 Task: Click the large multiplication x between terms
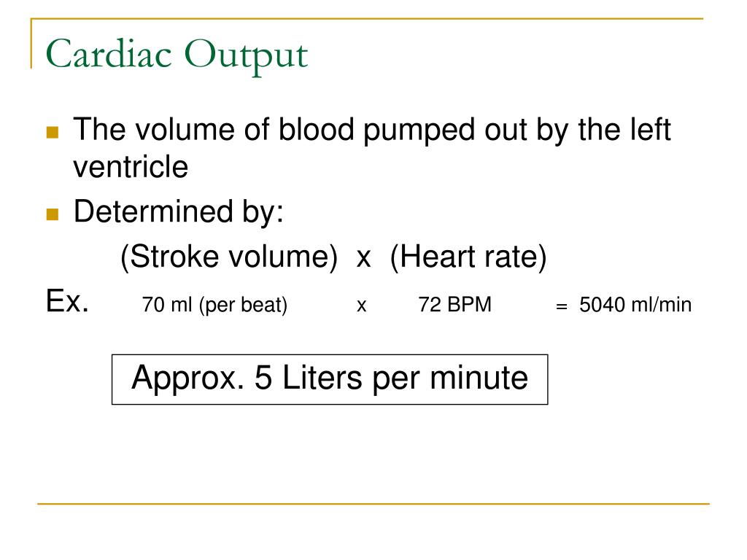coord(363,260)
